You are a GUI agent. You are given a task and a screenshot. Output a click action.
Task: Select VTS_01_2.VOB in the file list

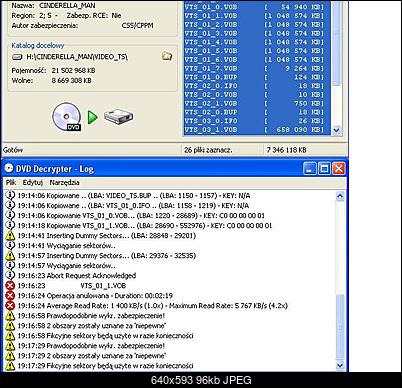[x=257, y=25]
